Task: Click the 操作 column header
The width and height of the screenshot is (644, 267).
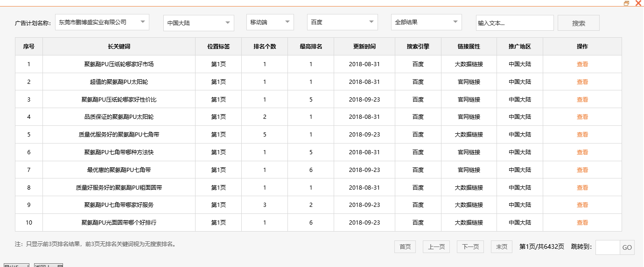Action: click(x=582, y=47)
